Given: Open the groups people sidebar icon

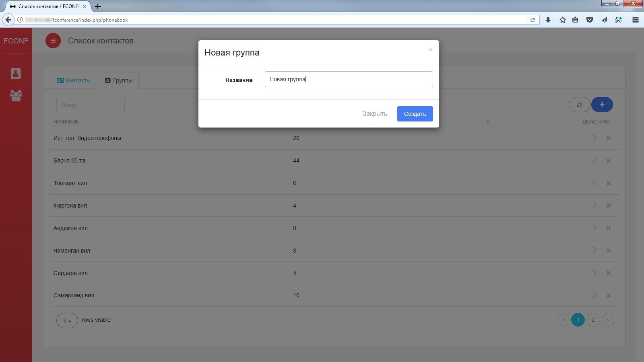Looking at the screenshot, I should coord(16,95).
